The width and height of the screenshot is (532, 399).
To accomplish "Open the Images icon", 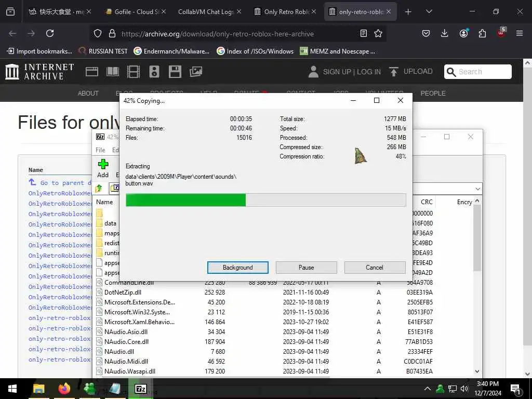I will tap(196, 72).
